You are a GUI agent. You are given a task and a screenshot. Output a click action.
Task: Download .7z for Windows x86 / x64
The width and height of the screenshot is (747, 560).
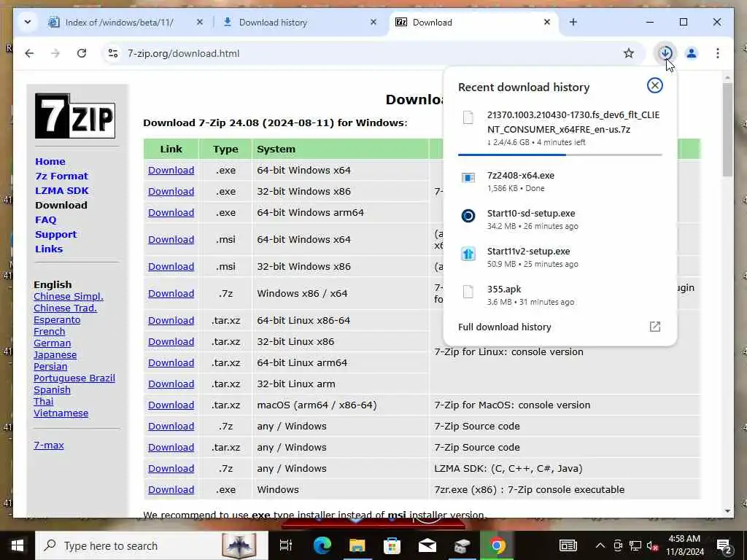[x=171, y=293]
